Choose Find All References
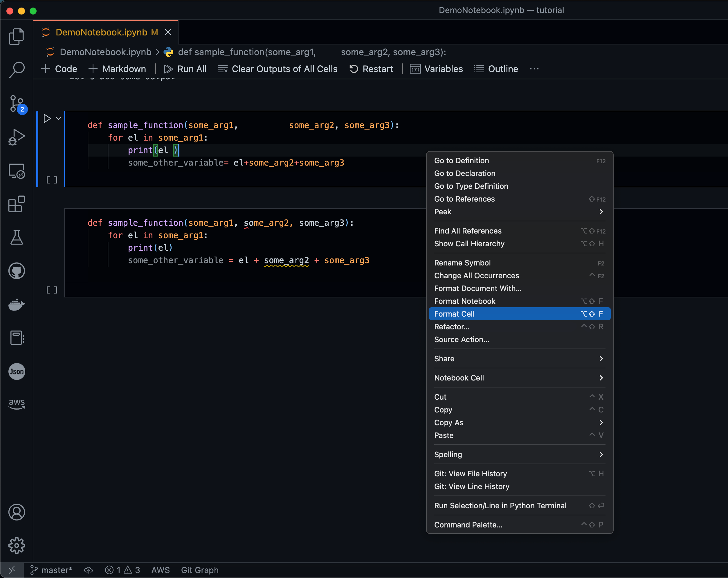This screenshot has width=728, height=578. pos(520,231)
